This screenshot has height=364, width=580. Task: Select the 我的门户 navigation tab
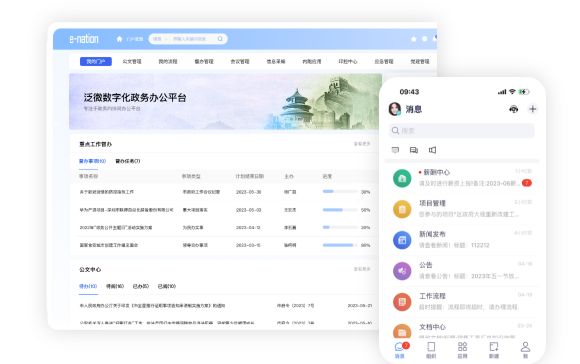(96, 61)
